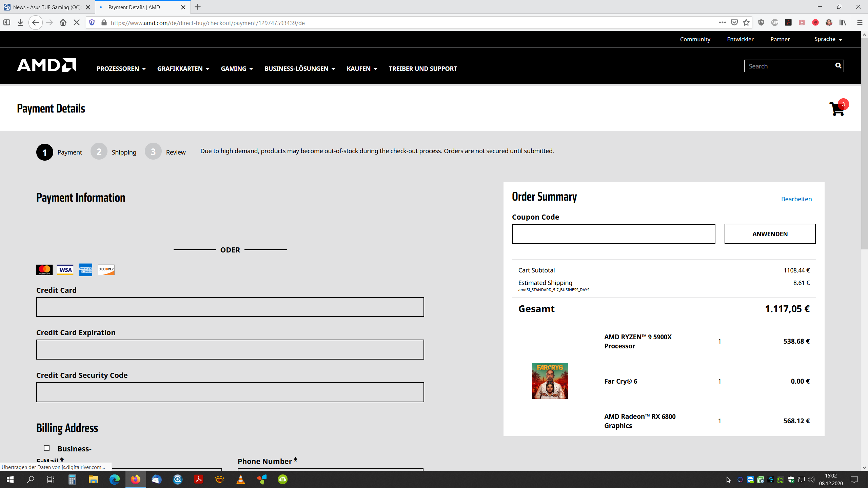Open the Sprache language dropdown
The height and width of the screenshot is (488, 868).
coord(828,39)
